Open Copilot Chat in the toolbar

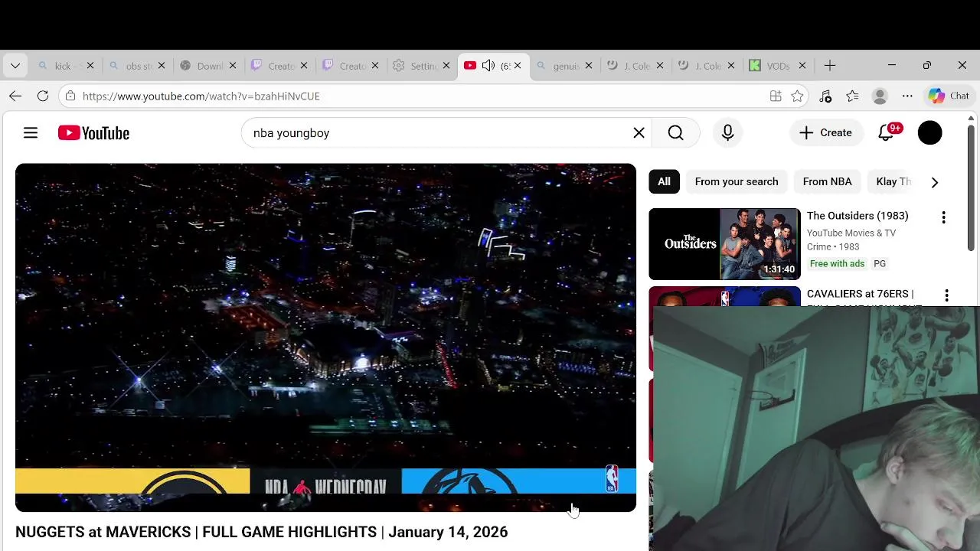click(949, 96)
